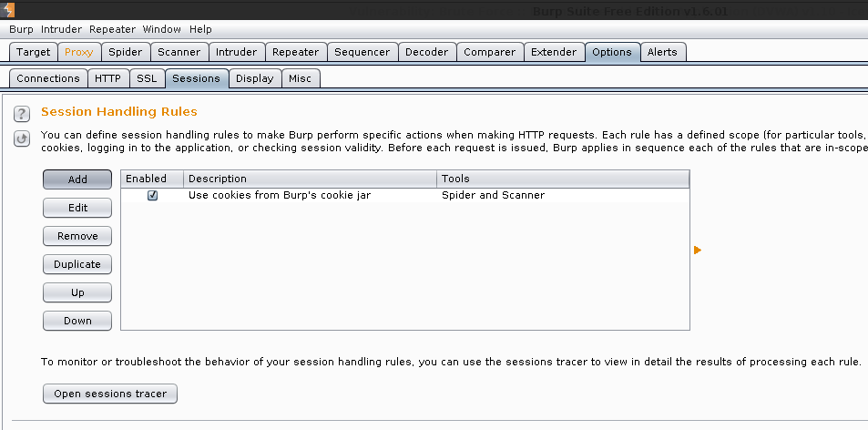
Task: Click the Duplicate rule button
Action: point(77,264)
